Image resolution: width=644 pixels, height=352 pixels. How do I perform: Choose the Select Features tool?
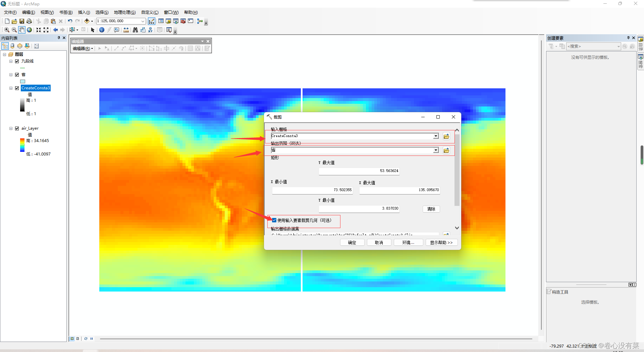point(72,30)
